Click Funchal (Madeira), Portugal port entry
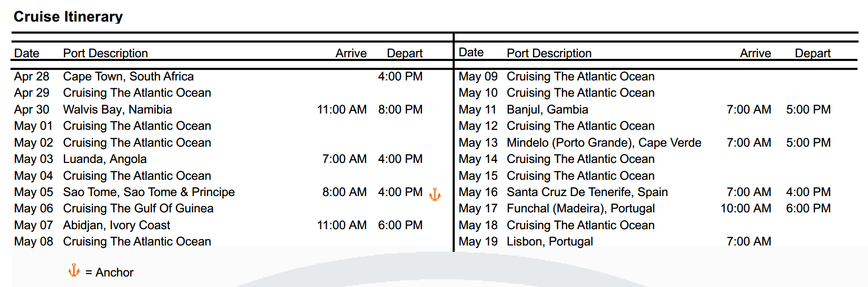Image resolution: width=868 pixels, height=287 pixels. pos(581,208)
